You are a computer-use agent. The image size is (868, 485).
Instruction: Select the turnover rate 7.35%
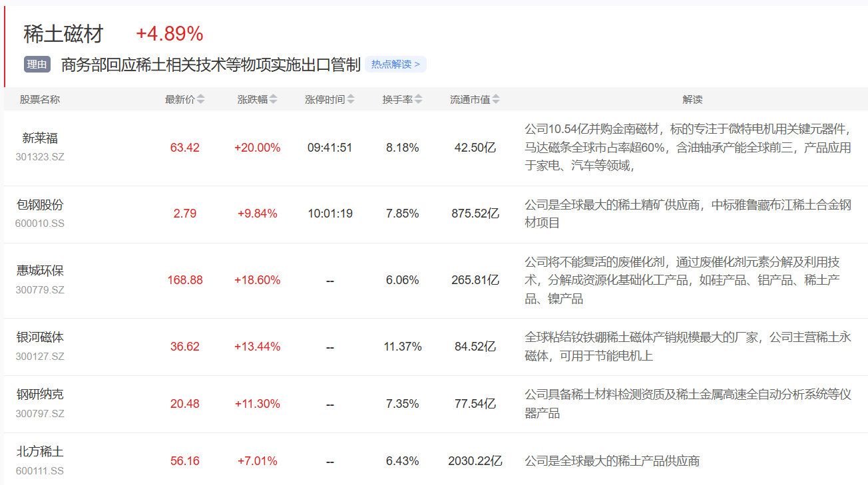[x=403, y=404]
